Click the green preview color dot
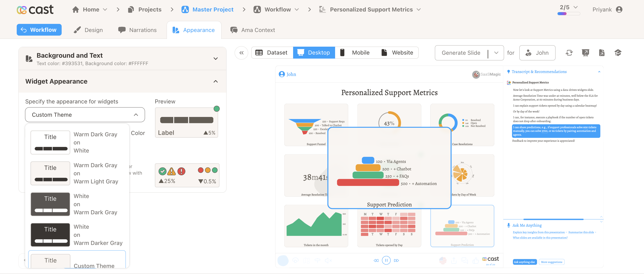Image resolution: width=644 pixels, height=274 pixels. [217, 109]
